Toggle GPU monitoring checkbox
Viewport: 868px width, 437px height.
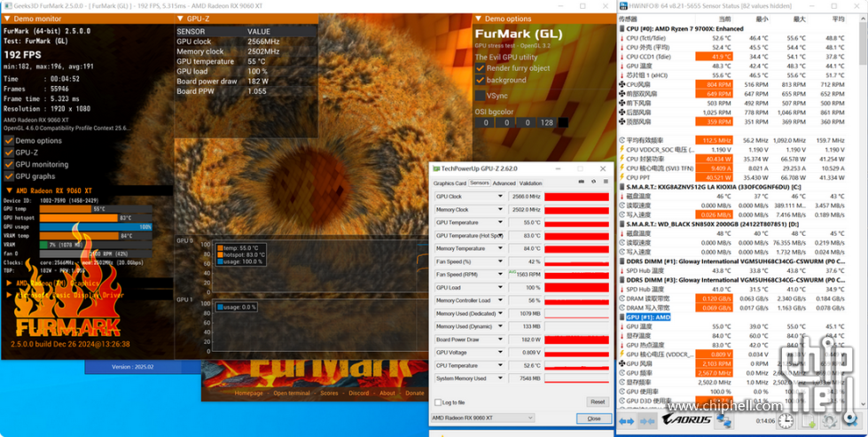9,164
